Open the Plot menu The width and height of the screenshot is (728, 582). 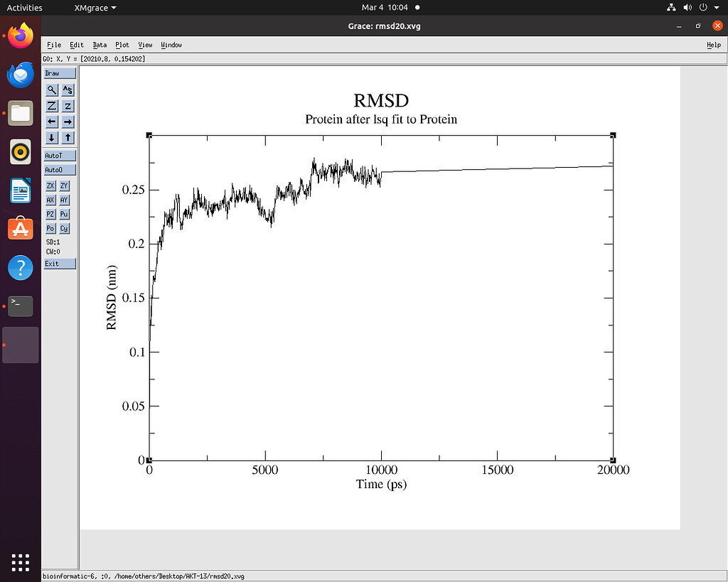point(122,45)
